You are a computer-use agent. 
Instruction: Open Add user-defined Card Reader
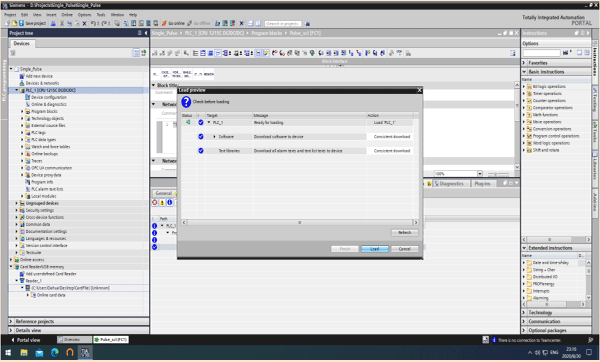[x=51, y=274]
